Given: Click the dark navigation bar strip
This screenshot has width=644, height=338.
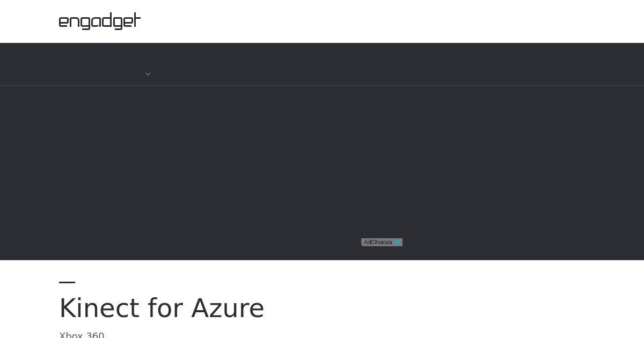Looking at the screenshot, I should click(322, 64).
